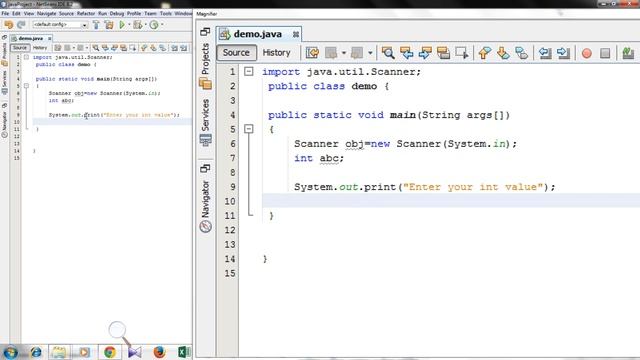Click Shift Line Right icon in Magnifier window

point(563,53)
